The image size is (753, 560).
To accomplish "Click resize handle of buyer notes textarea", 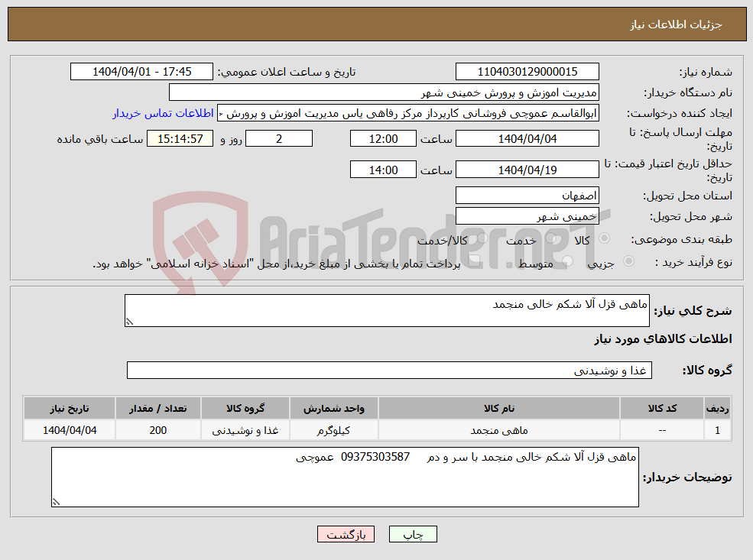I will [x=56, y=502].
